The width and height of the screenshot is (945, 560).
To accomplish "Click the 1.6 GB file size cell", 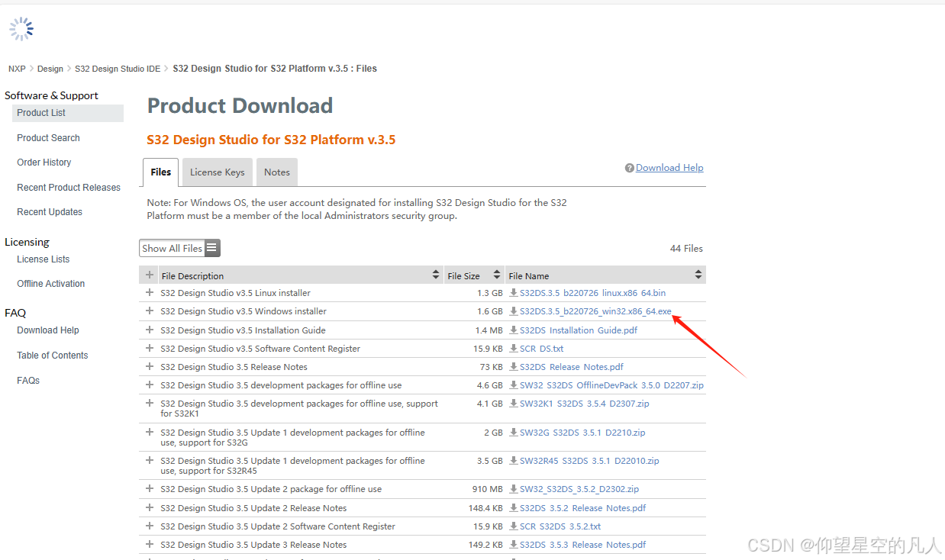I will [x=490, y=311].
